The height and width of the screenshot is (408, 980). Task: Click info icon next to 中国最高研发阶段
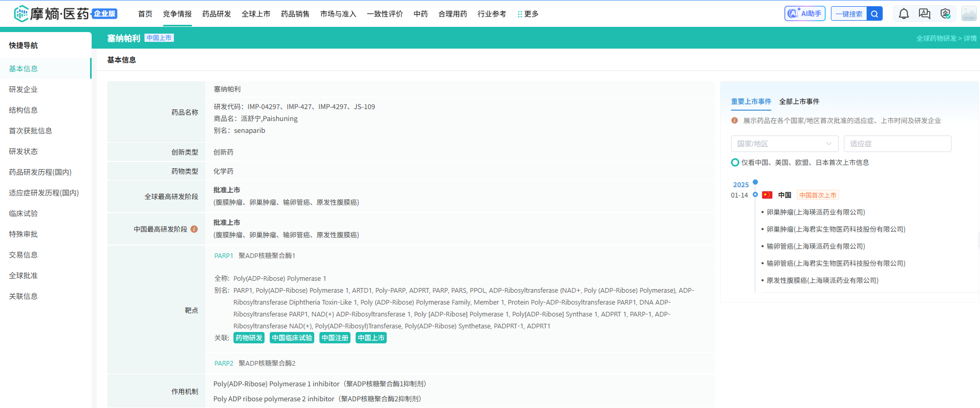coord(194,229)
